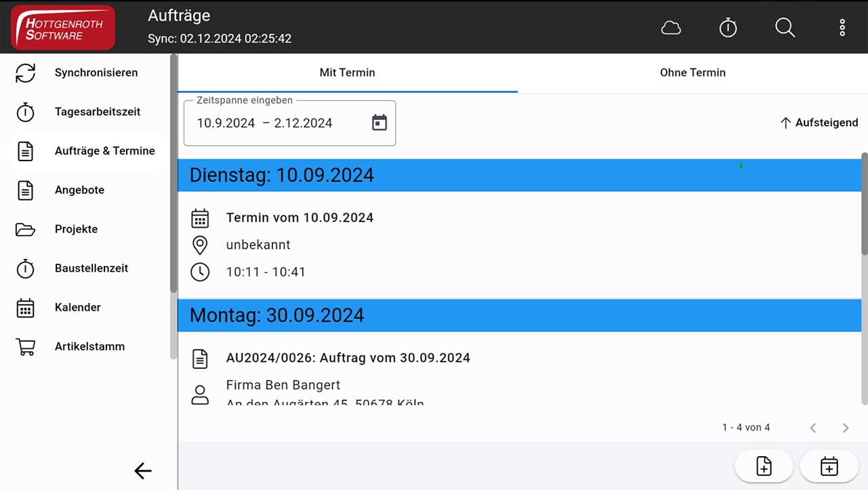
Task: Open the calendar date picker icon
Action: tap(379, 123)
